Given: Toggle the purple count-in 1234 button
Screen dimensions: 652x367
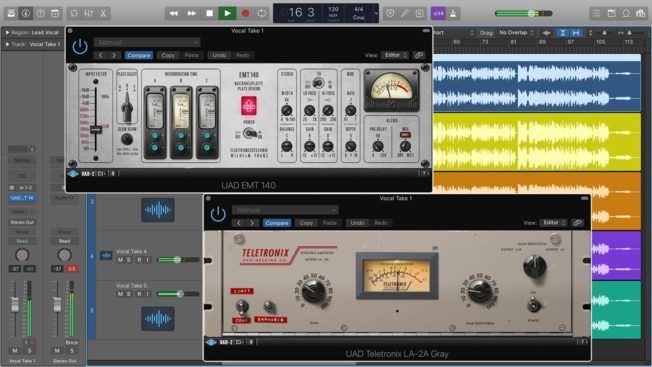Looking at the screenshot, I should (438, 13).
